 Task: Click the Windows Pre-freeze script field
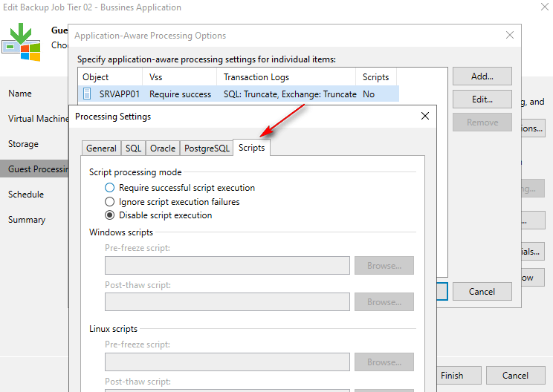click(x=227, y=266)
